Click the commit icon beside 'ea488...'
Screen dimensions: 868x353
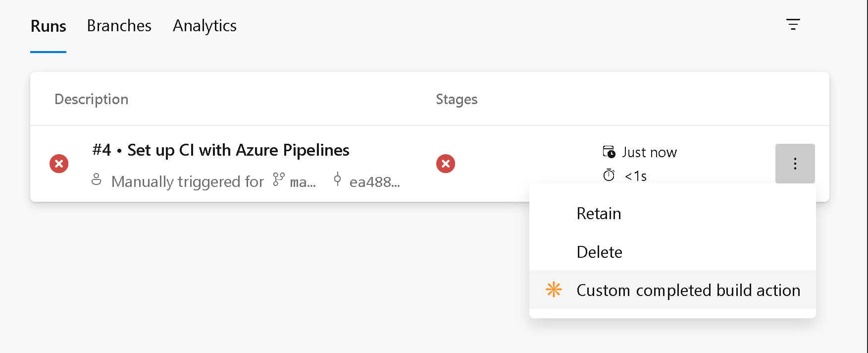337,180
